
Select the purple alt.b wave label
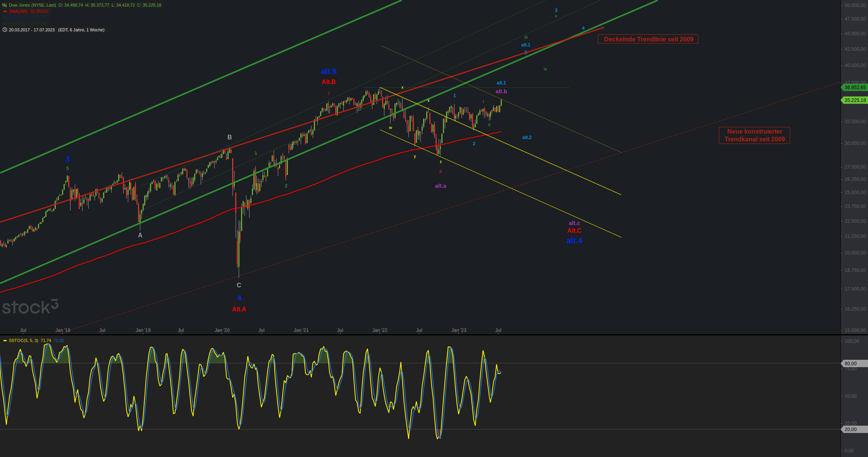(x=501, y=91)
